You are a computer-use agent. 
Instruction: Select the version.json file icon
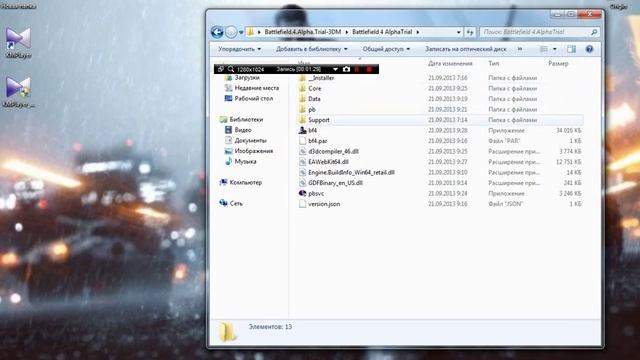point(302,204)
